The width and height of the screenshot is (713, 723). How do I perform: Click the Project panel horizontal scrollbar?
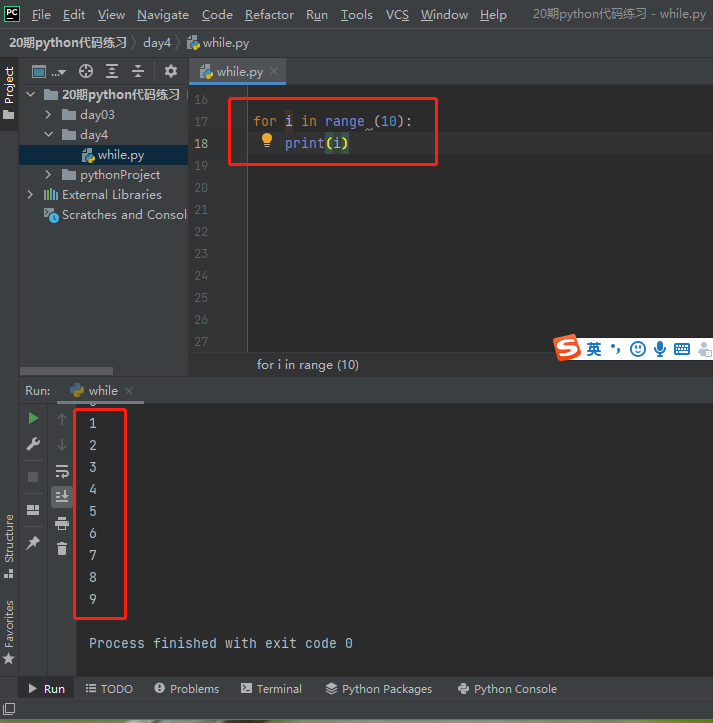click(x=66, y=371)
